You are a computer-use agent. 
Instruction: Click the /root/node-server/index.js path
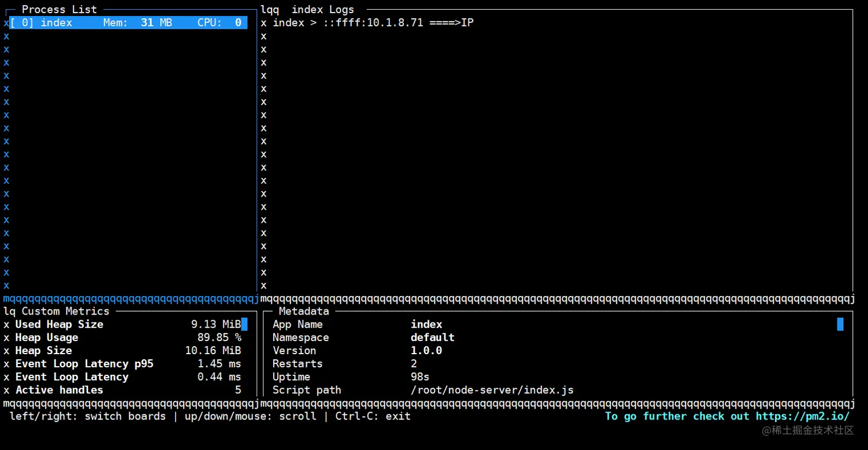[x=492, y=390]
